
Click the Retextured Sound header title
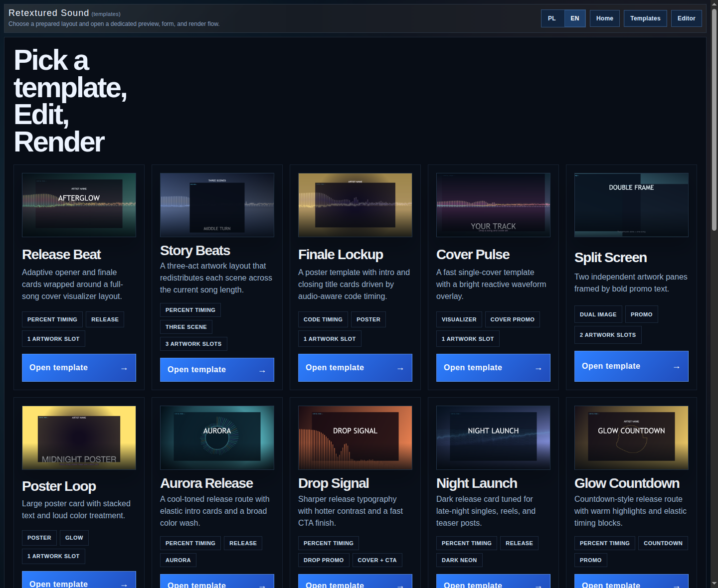point(48,13)
